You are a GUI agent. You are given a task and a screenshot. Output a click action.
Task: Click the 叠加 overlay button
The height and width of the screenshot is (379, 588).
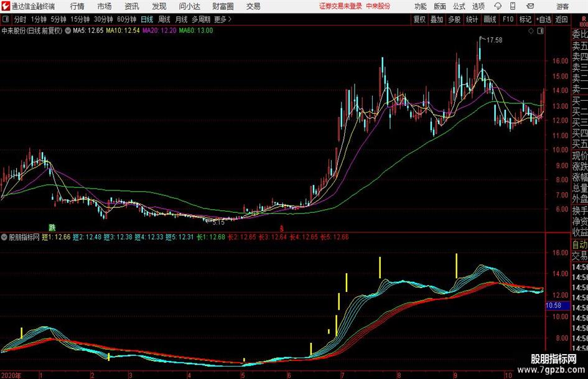[437, 19]
